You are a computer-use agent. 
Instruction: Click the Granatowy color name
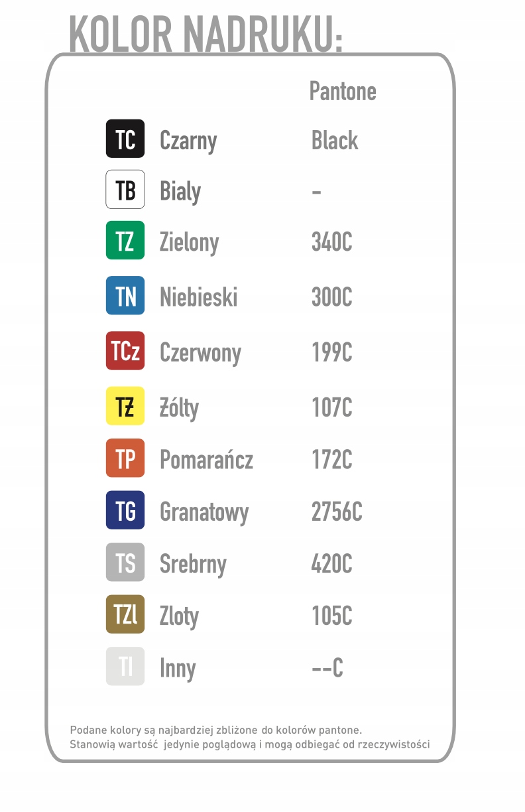[x=204, y=511]
